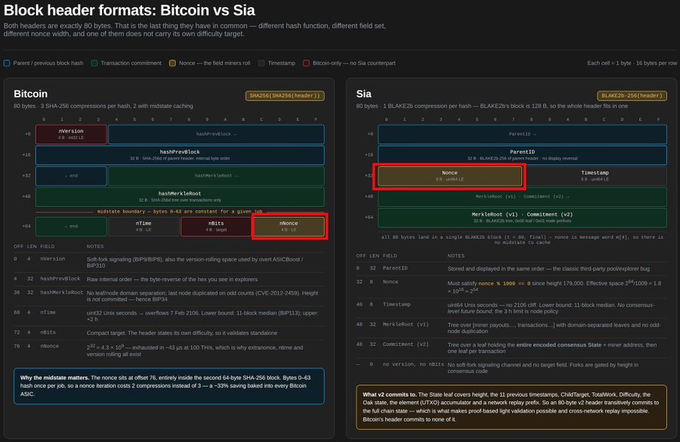Viewport: 680px width, 442px height.
Task: Click ParentID in the Sia field table
Action: pyautogui.click(x=395, y=268)
